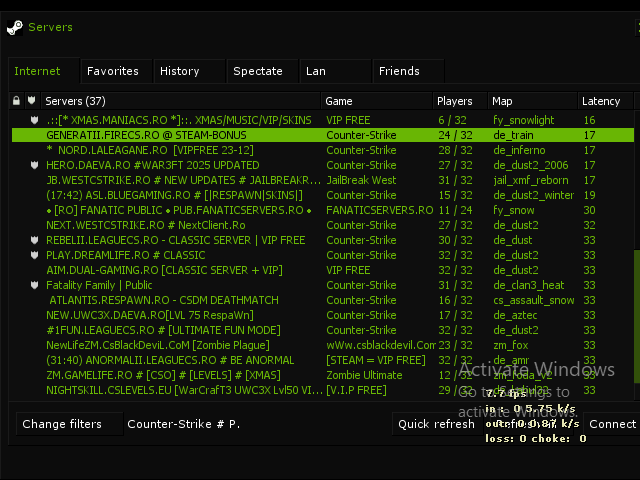640x480 pixels.
Task: Click shield icon on PLAY.DREAMLIFE.RO row
Action: (34, 255)
